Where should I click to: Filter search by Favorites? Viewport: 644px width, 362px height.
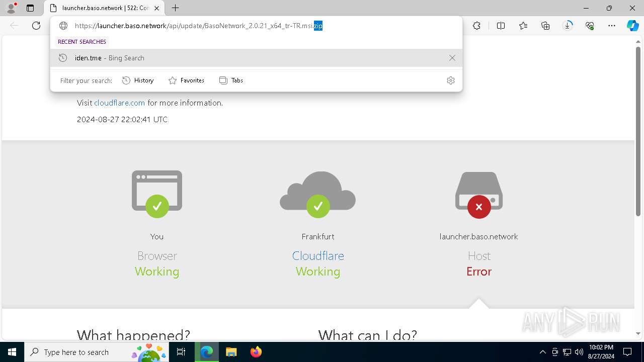(186, 80)
